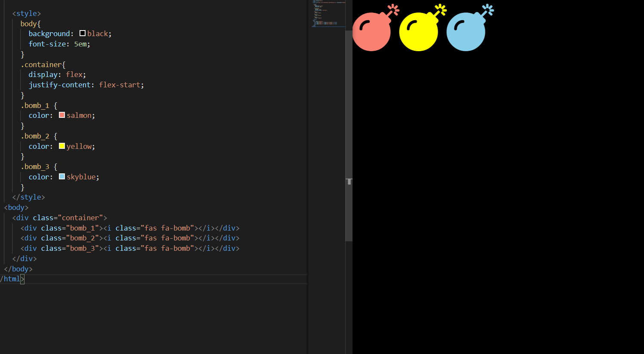Click the '.bomb_2 {' selector
This screenshot has height=354, width=644.
[x=39, y=136]
